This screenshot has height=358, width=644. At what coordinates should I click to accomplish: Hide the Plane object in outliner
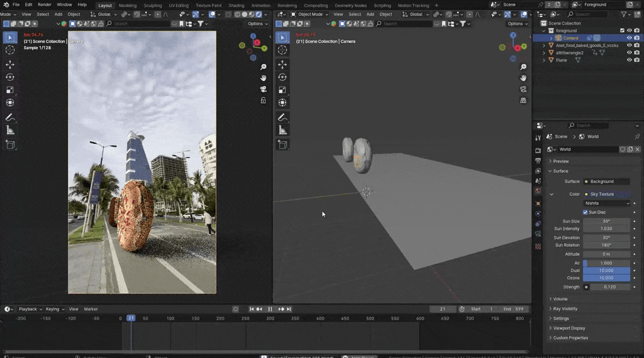[x=629, y=60]
